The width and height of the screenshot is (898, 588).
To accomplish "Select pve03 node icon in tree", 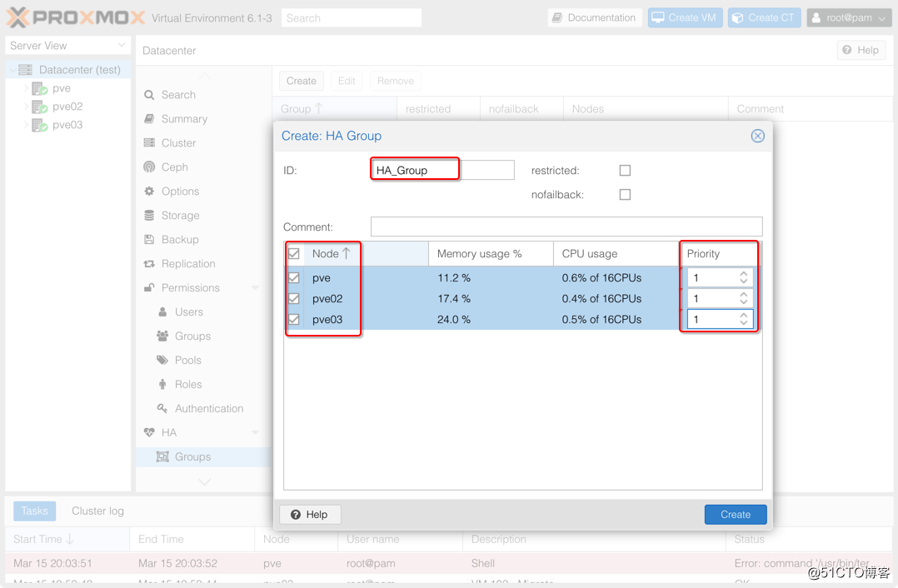I will 39,126.
